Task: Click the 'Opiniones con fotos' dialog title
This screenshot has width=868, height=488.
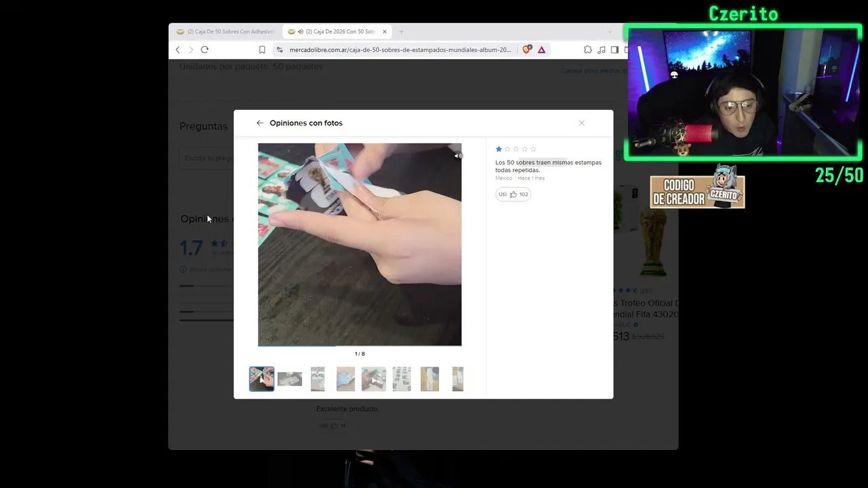Action: (x=306, y=123)
